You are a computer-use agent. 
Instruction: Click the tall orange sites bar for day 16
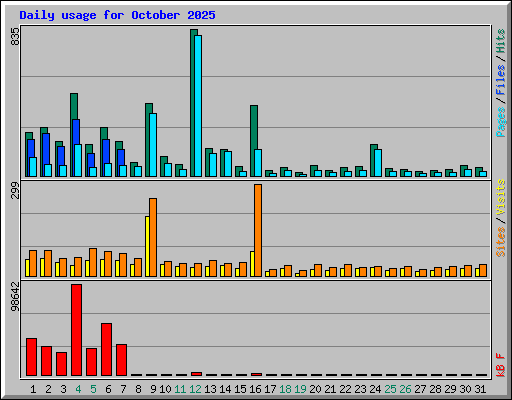click(x=258, y=230)
